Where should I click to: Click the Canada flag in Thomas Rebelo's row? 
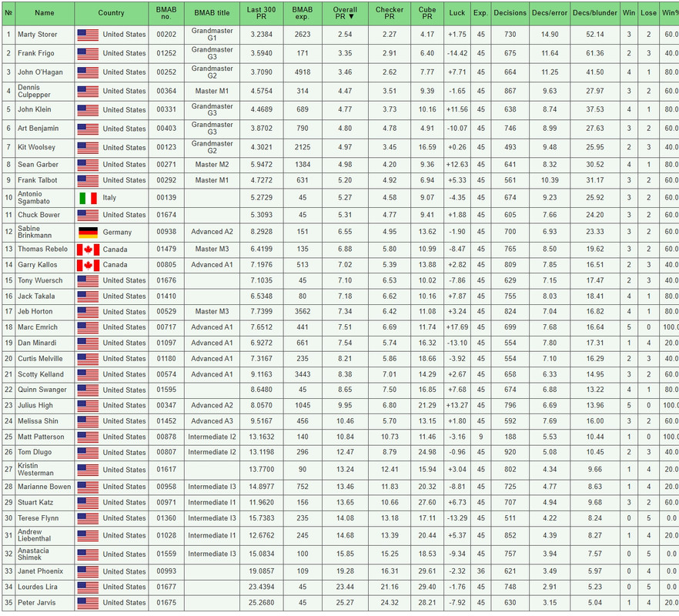point(88,249)
